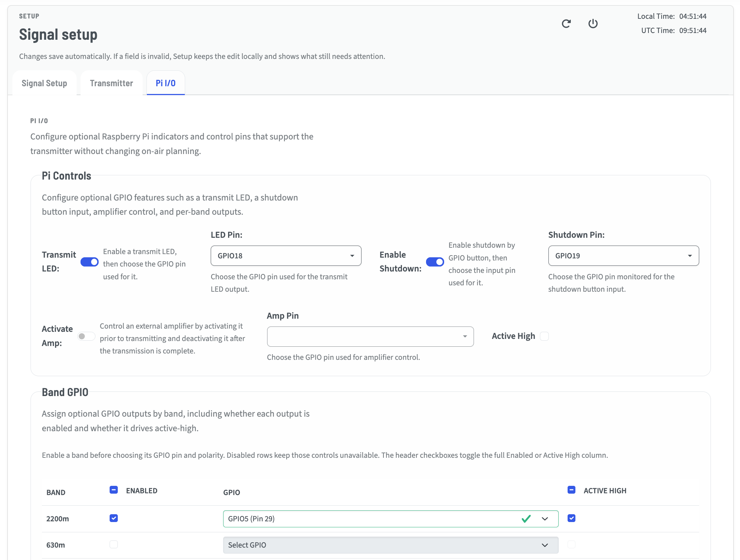Open the Signal Setup tab
This screenshot has height=560, width=740.
[x=44, y=83]
